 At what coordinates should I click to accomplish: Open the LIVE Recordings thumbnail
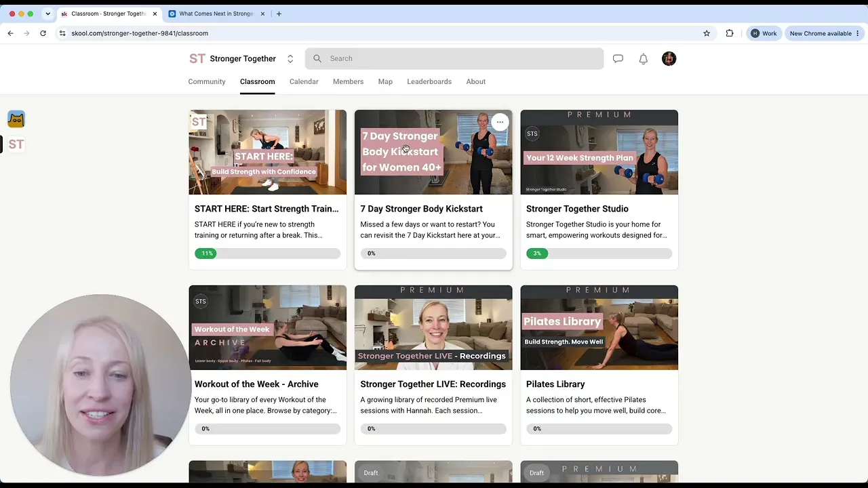click(433, 327)
